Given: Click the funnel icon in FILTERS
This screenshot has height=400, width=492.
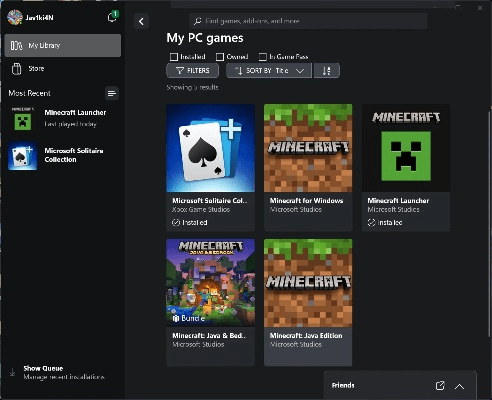Looking at the screenshot, I should pyautogui.click(x=180, y=71).
